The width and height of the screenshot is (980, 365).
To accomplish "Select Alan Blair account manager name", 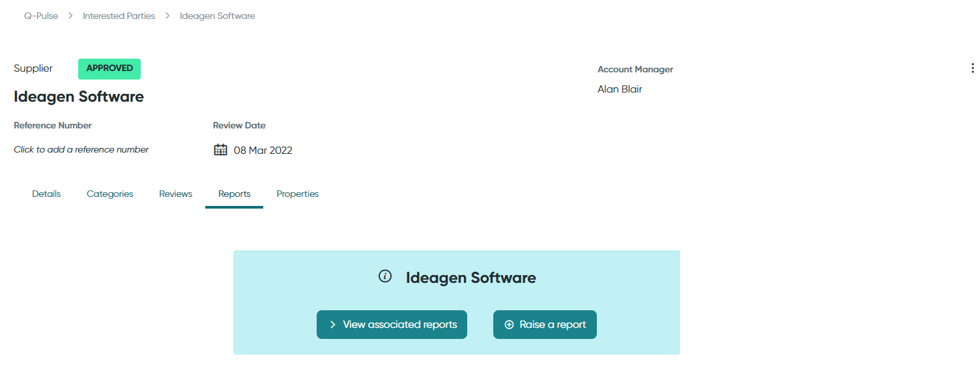I will [x=620, y=89].
